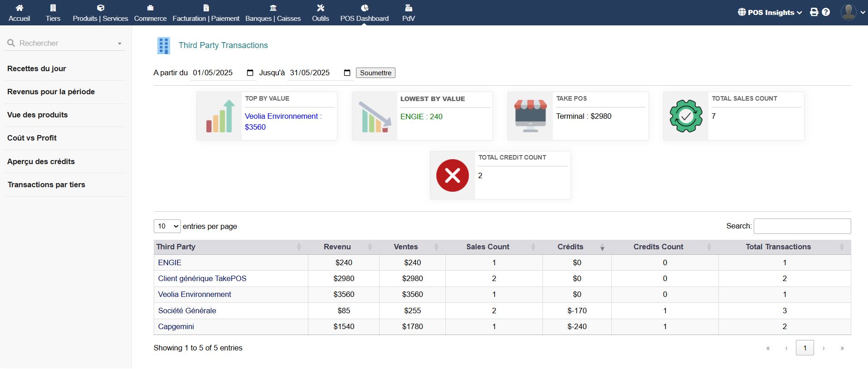Open the Tiers building icon
Screen dimensions: 868x369
tap(53, 8)
